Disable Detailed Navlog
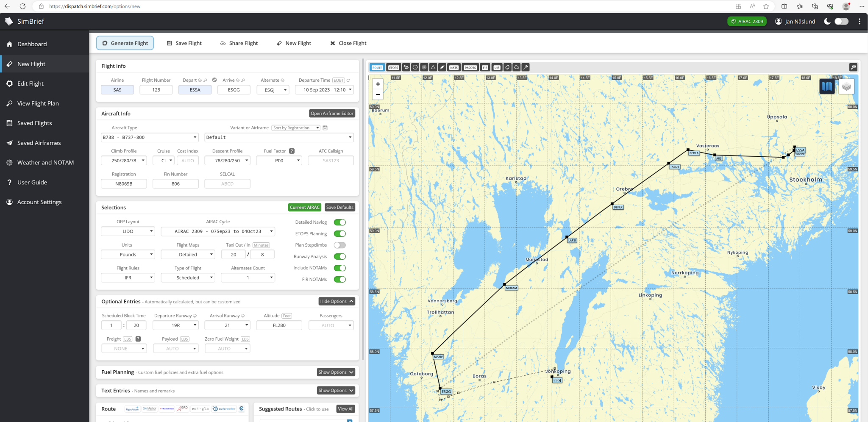Viewport: 868px width, 422px height. (x=339, y=222)
